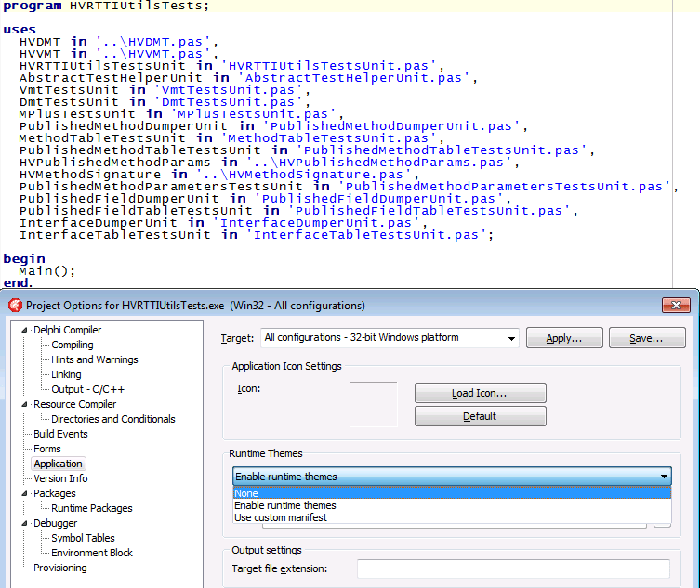Click the Target file extension field
The image size is (700, 588).
click(x=513, y=568)
